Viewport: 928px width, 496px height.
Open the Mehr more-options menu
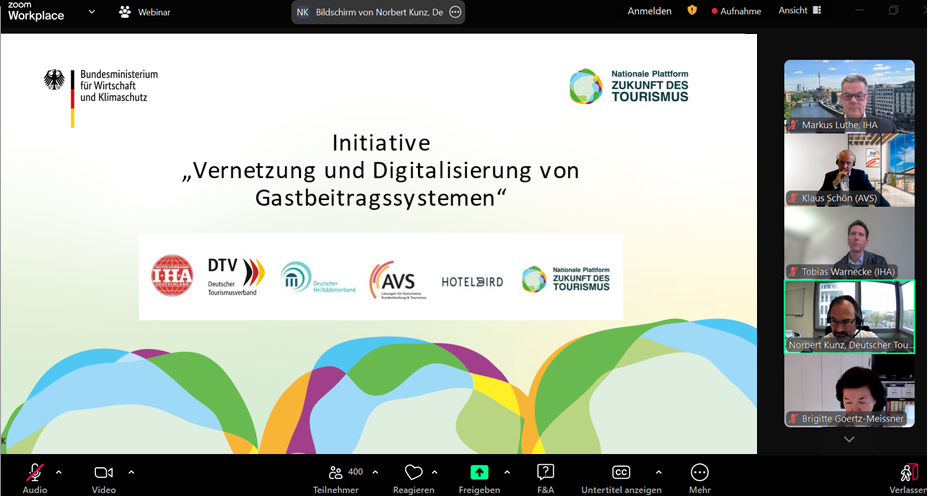tap(700, 478)
